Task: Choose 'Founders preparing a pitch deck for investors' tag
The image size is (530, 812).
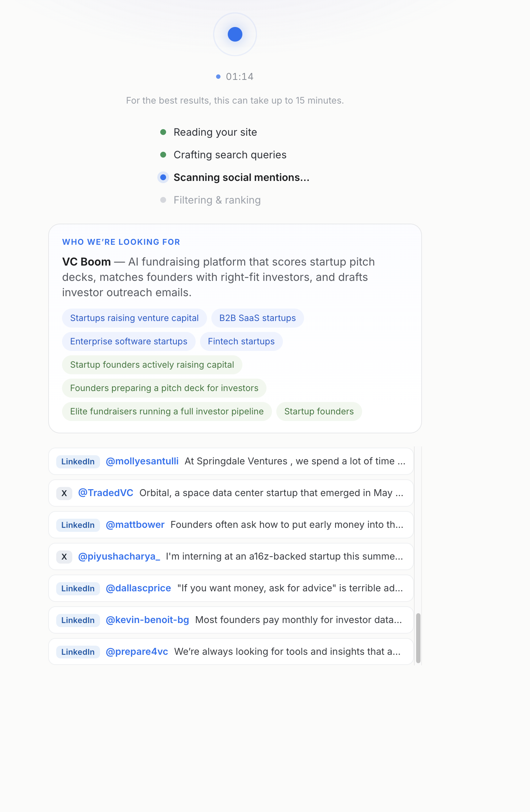Action: [x=164, y=388]
